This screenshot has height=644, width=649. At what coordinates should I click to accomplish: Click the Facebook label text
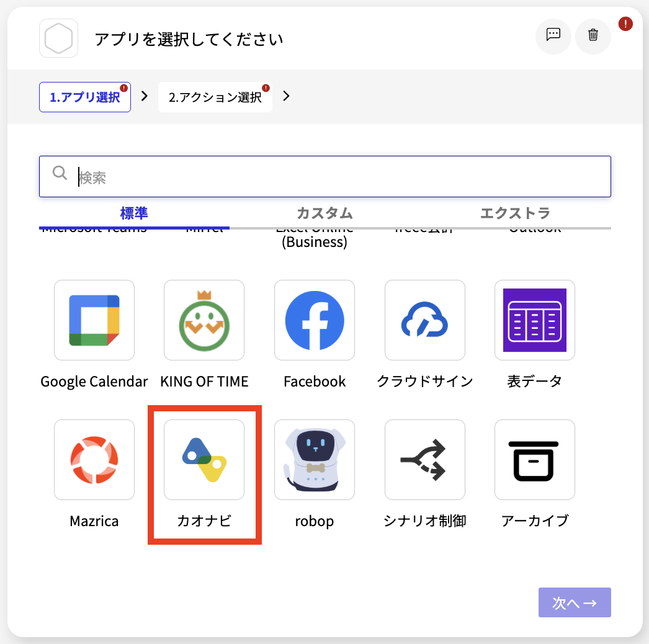(x=315, y=382)
